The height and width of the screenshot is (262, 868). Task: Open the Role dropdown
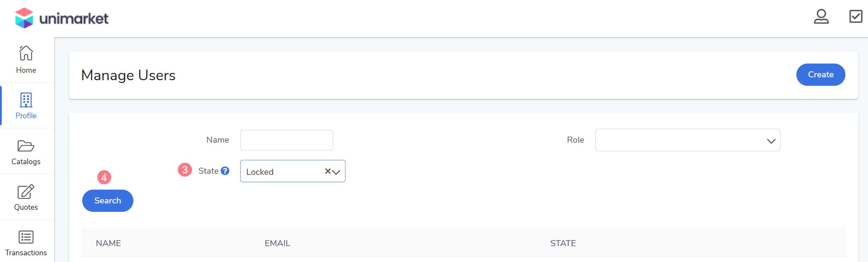click(687, 140)
